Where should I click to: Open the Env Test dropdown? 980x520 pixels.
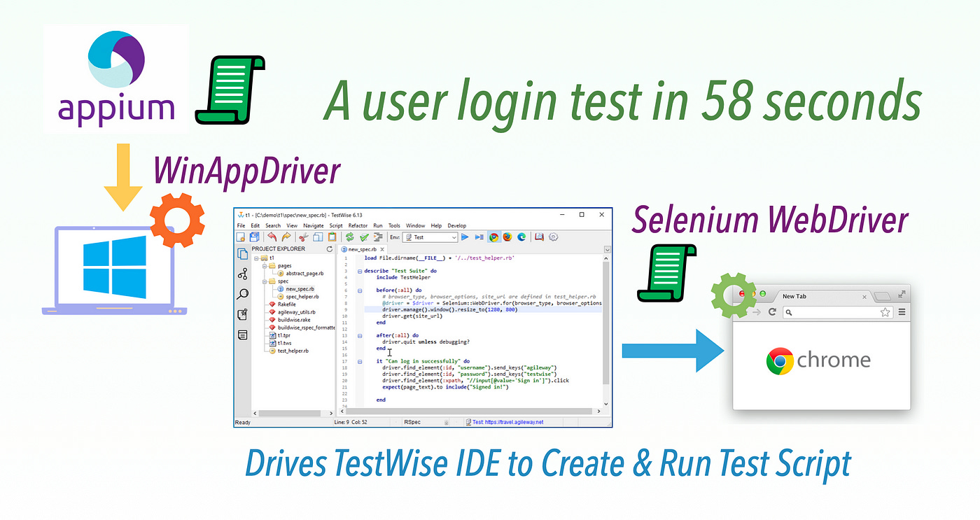point(430,237)
